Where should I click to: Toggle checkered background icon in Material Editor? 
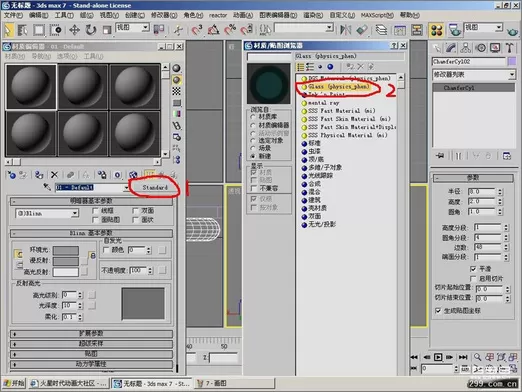click(176, 91)
